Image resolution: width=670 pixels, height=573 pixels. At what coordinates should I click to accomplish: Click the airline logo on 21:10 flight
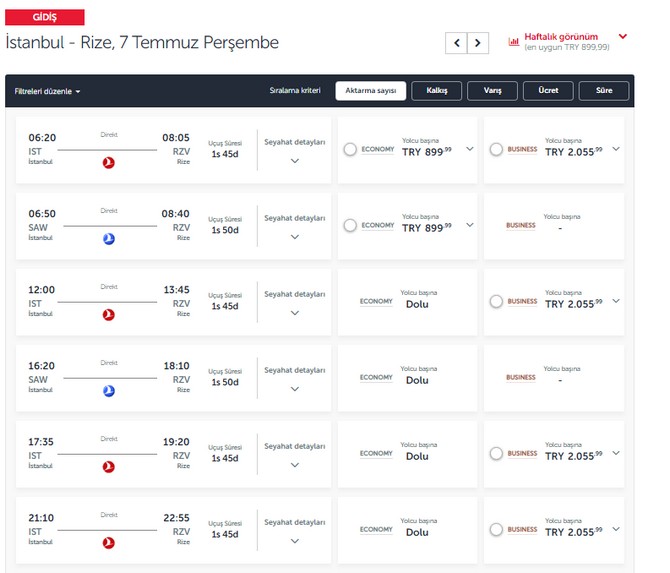pyautogui.click(x=109, y=542)
